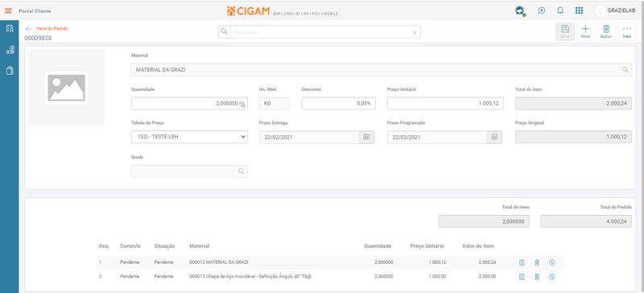Click the Itens do Pedido breadcrumb
This screenshot has width=644, height=293.
[x=52, y=29]
